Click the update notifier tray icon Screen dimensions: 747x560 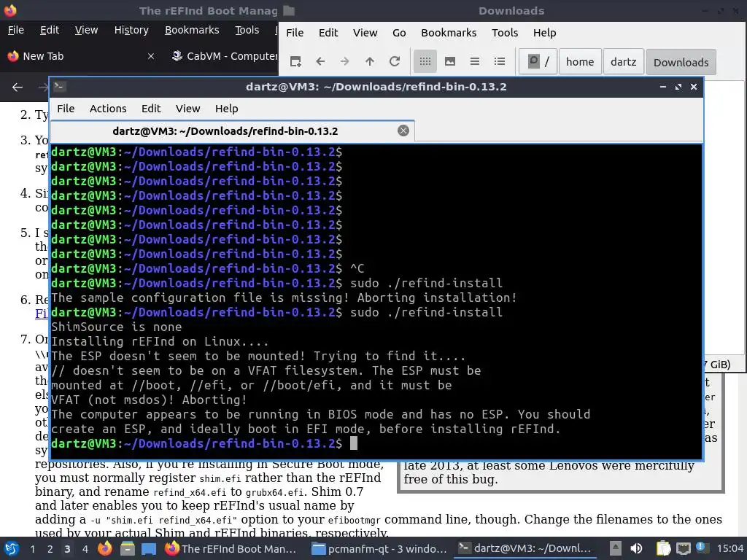[701, 548]
